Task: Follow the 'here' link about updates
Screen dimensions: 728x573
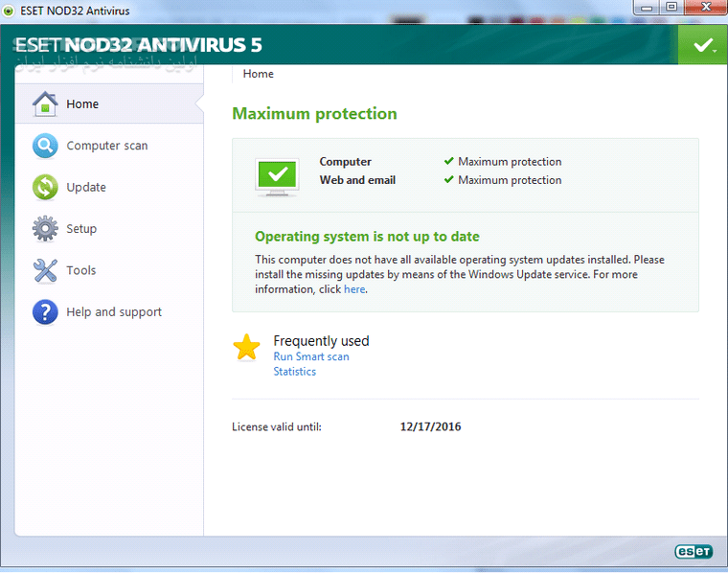Action: (x=354, y=289)
